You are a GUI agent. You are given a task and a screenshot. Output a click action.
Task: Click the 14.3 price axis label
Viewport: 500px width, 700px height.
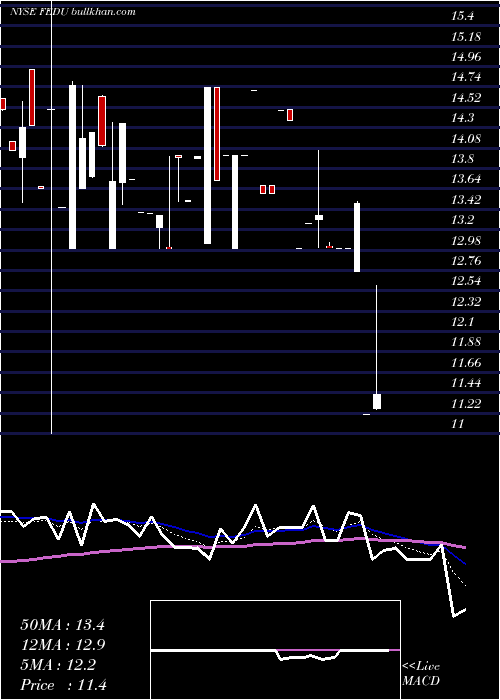point(462,118)
